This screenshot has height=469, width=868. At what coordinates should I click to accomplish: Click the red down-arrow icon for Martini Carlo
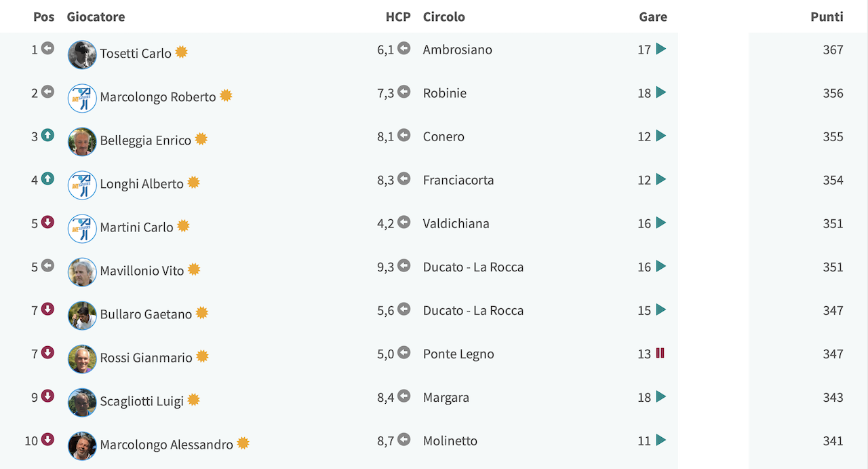pos(47,222)
